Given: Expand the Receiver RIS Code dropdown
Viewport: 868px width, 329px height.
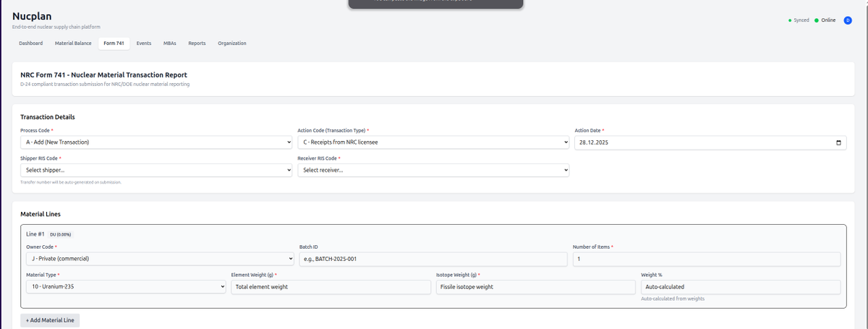Looking at the screenshot, I should pos(433,170).
